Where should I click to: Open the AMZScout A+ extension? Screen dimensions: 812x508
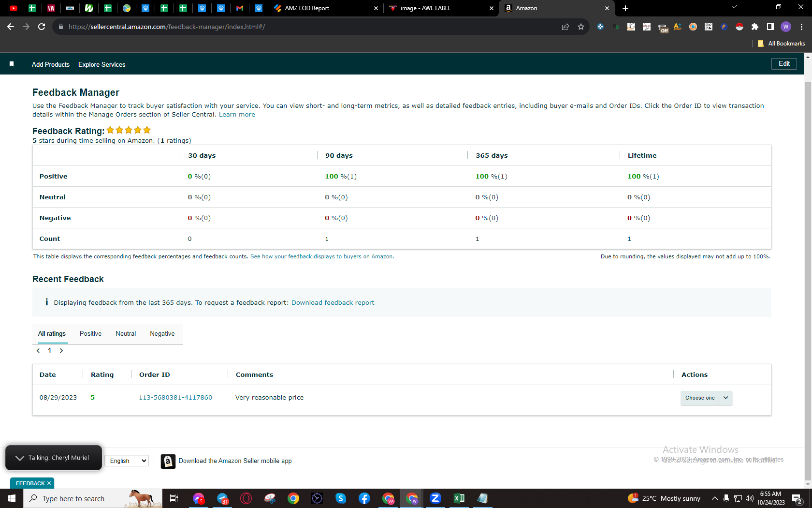coord(678,27)
